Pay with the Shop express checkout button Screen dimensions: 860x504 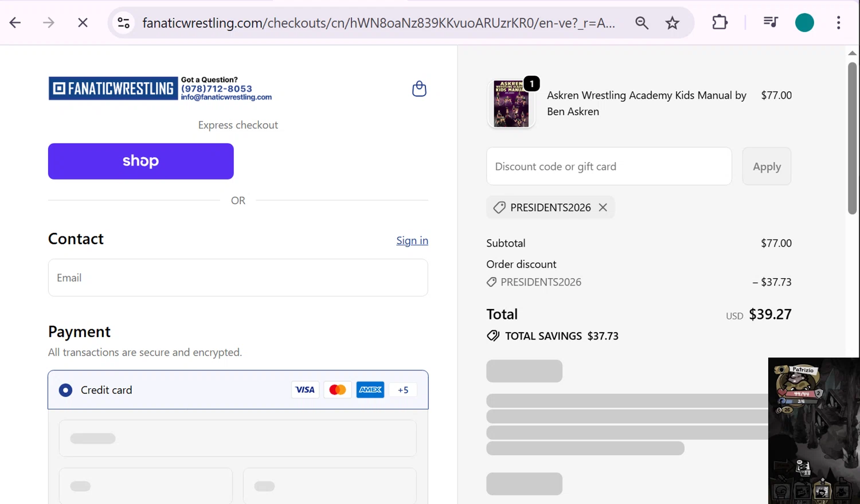coord(141,161)
